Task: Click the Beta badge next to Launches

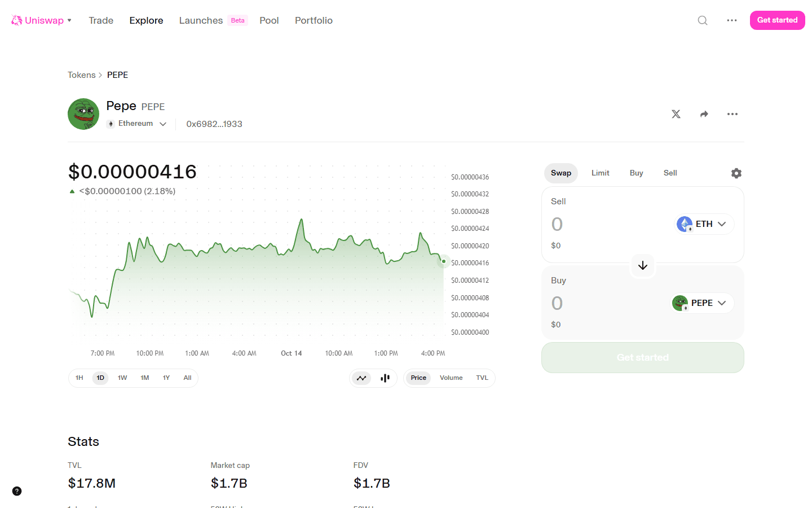Action: 238,20
